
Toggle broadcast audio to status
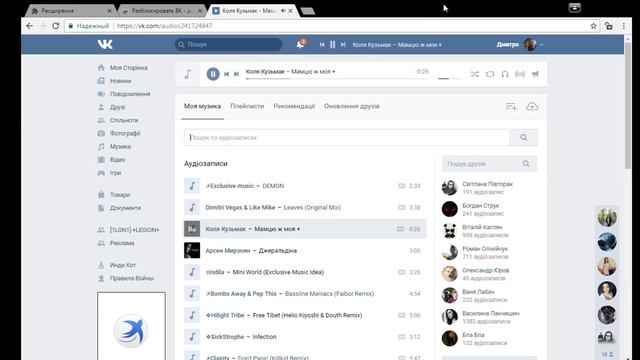click(520, 74)
